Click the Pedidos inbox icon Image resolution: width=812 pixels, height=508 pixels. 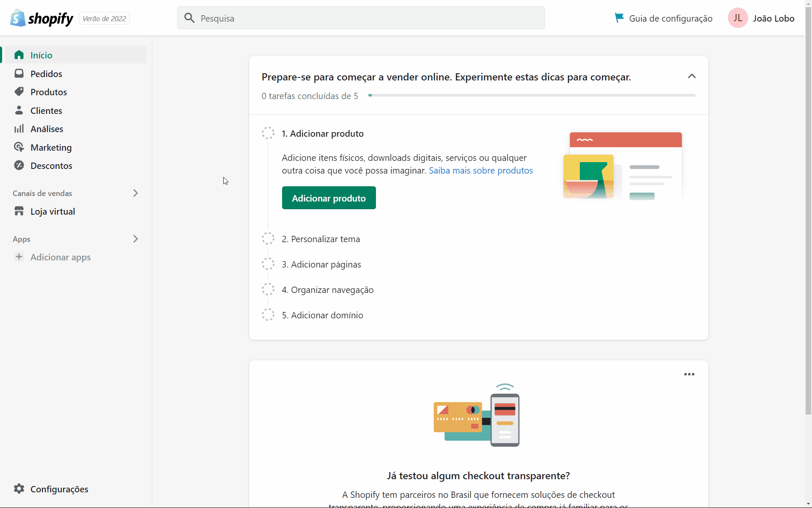click(x=19, y=73)
